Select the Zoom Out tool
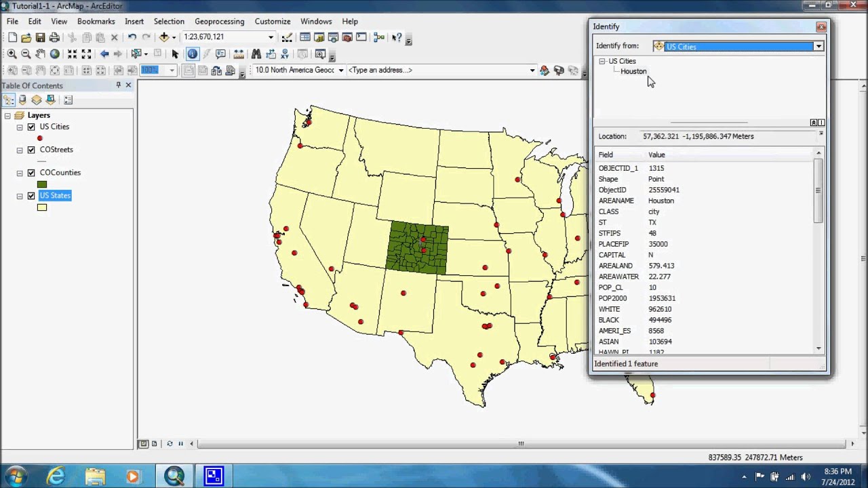The height and width of the screenshot is (488, 868). pos(26,54)
